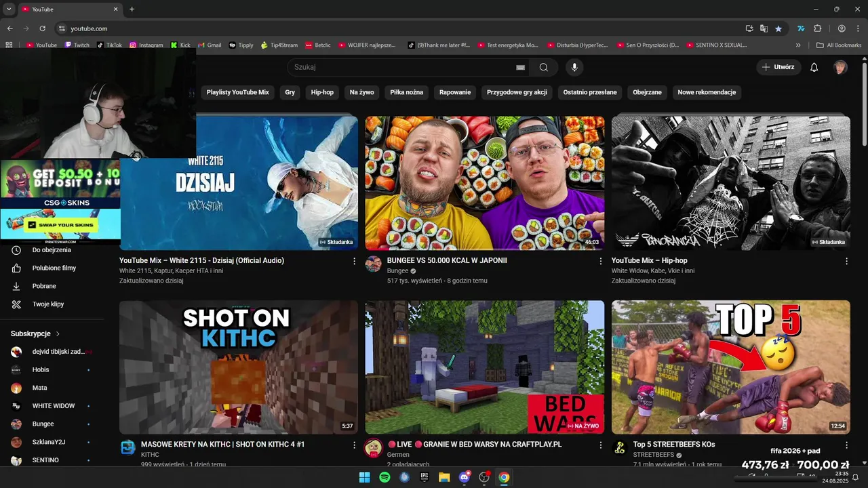Open Germen channel avatar under live stream
868x488 pixels.
coord(374,447)
